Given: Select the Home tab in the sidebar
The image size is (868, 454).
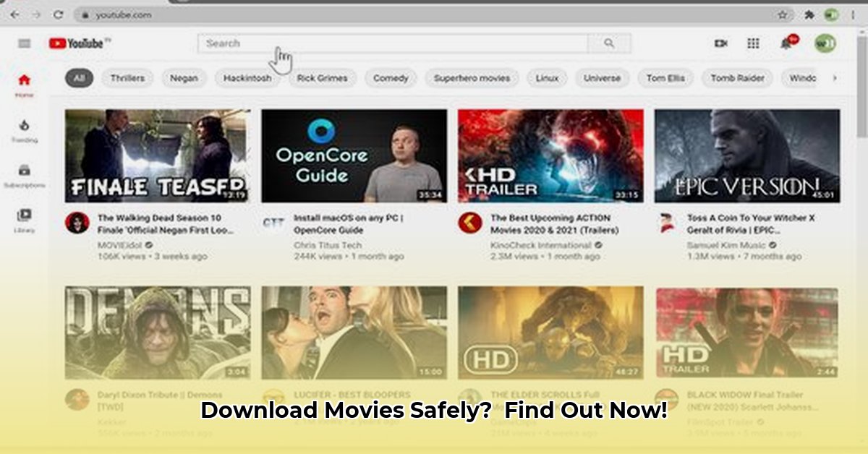Looking at the screenshot, I should 24,84.
